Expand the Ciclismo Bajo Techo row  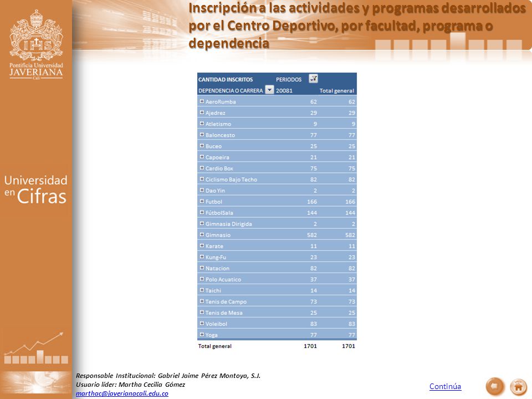(x=202, y=179)
